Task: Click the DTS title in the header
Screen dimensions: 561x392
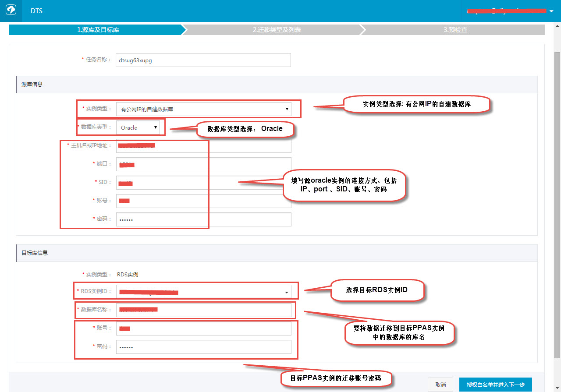Action: point(36,11)
